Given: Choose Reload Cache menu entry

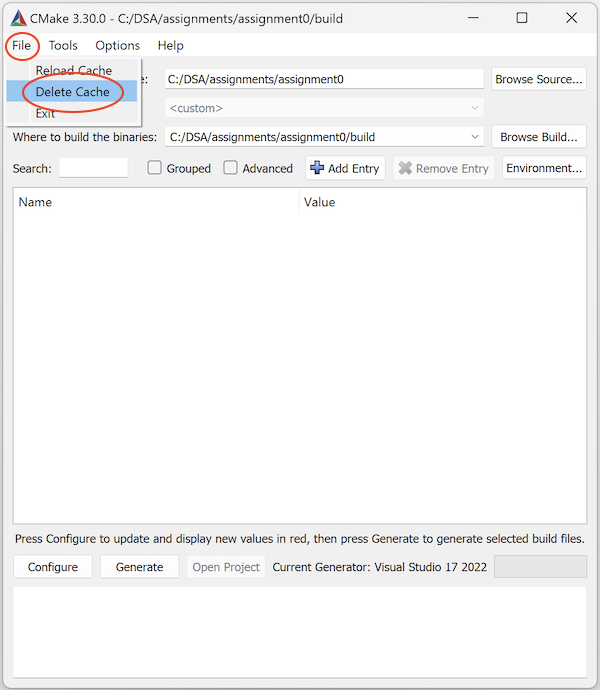Looking at the screenshot, I should (x=73, y=71).
